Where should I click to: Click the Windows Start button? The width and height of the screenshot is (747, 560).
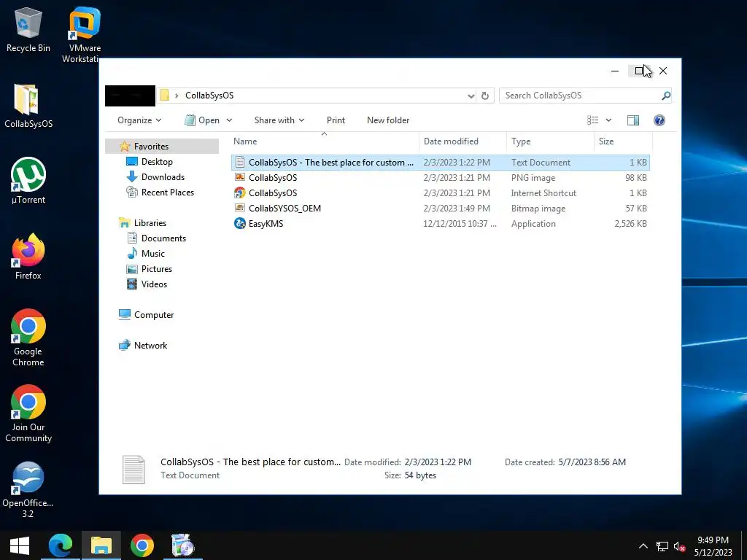pyautogui.click(x=20, y=545)
